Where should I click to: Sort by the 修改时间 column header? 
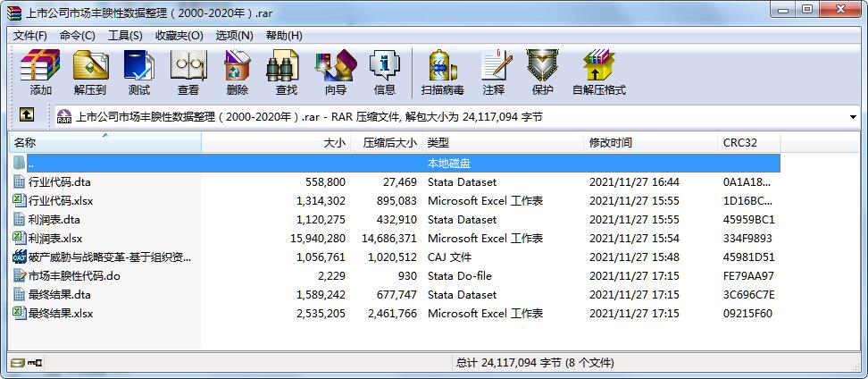[650, 143]
